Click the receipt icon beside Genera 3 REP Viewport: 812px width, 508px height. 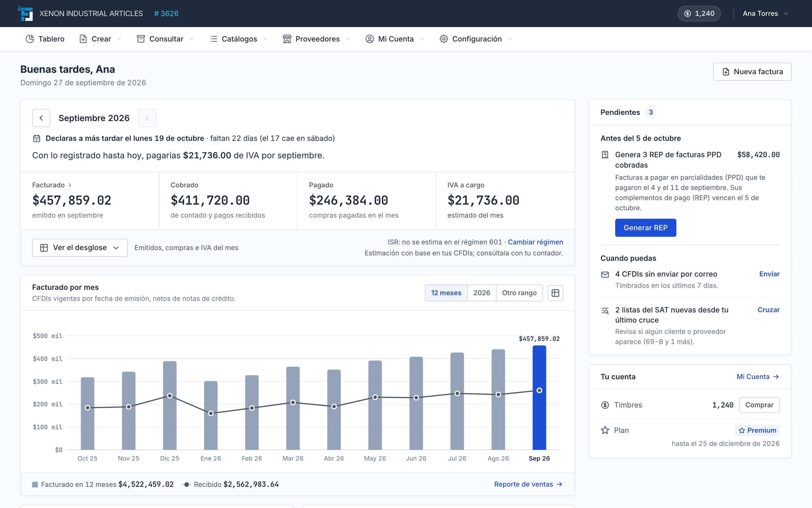pos(605,155)
